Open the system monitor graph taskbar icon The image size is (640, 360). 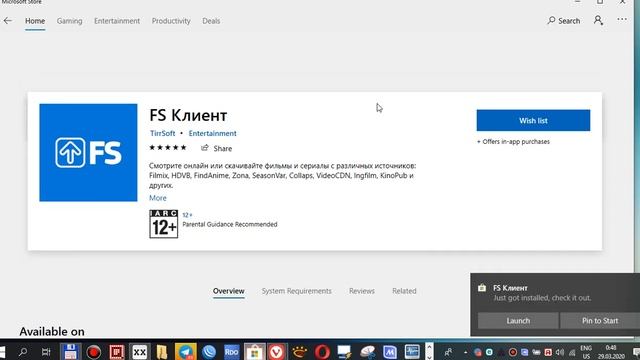click(x=412, y=351)
